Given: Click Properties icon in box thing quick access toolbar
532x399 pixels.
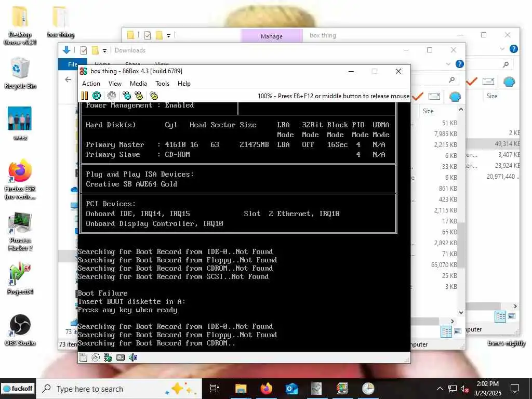Looking at the screenshot, I should pyautogui.click(x=148, y=35).
